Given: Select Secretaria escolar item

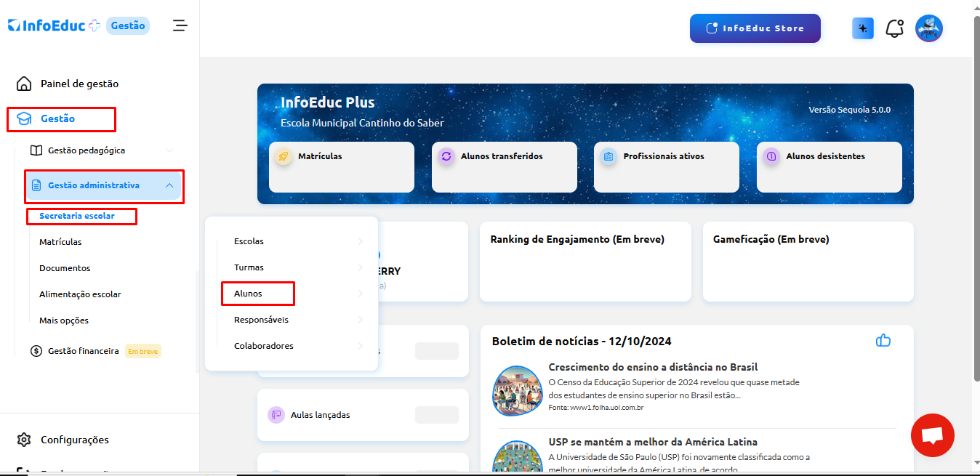Looking at the screenshot, I should (x=77, y=216).
